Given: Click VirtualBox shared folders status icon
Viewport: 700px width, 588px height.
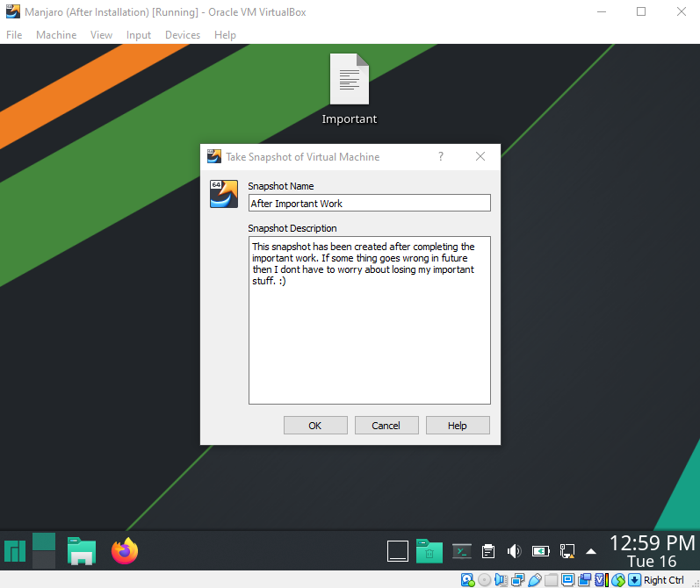Looking at the screenshot, I should click(552, 580).
